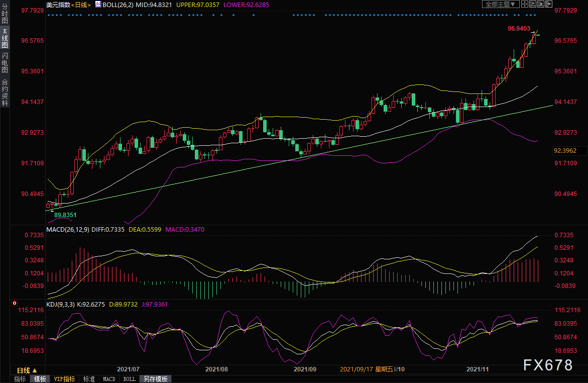Expand the 日线 period selector
Viewport: 588px width, 383px height.
[27, 370]
